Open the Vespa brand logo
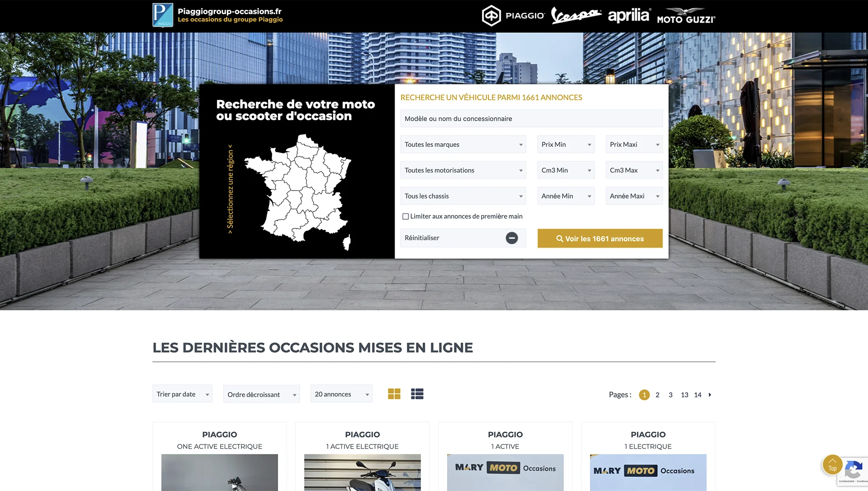Screen dimensions: 868x491 coord(576,15)
